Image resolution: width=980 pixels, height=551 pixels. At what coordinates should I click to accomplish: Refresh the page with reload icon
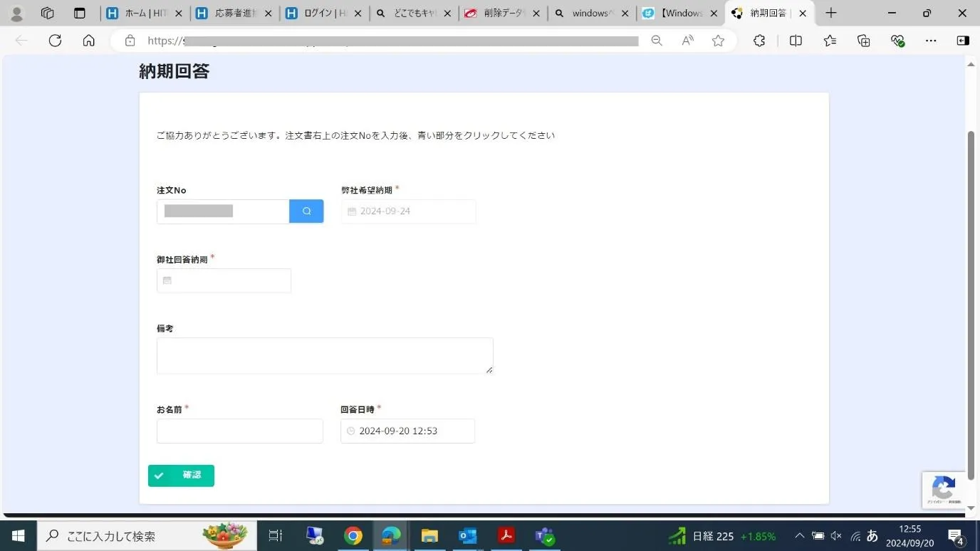[x=55, y=41]
